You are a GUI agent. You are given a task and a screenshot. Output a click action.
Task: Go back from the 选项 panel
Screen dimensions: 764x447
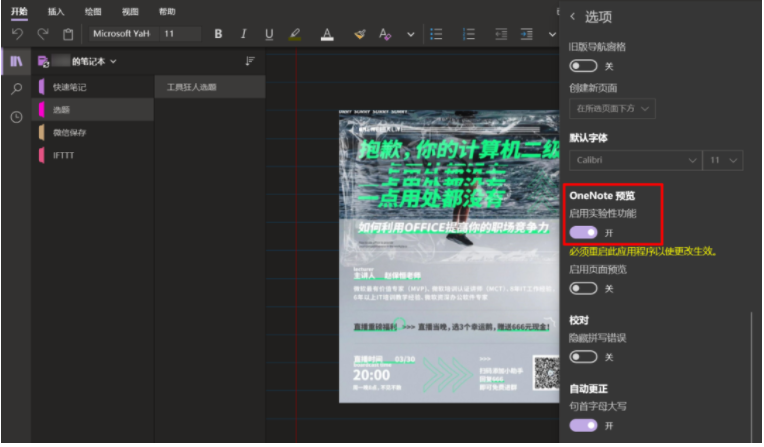click(573, 16)
